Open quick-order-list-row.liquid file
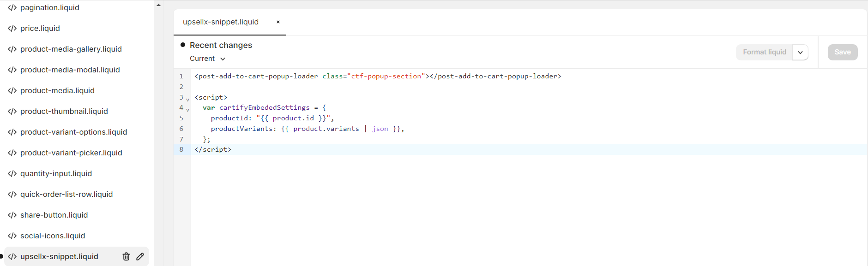Screen dimensions: 868x266 click(x=66, y=194)
